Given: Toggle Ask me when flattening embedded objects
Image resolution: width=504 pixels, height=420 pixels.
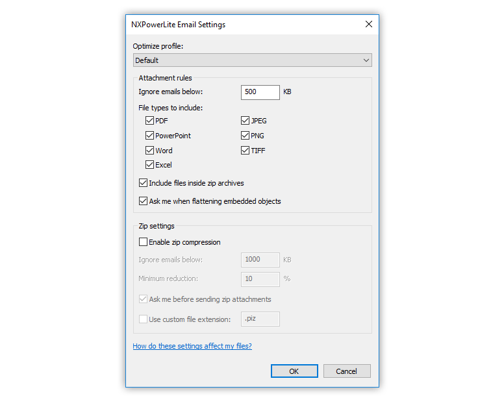Looking at the screenshot, I should [x=143, y=201].
